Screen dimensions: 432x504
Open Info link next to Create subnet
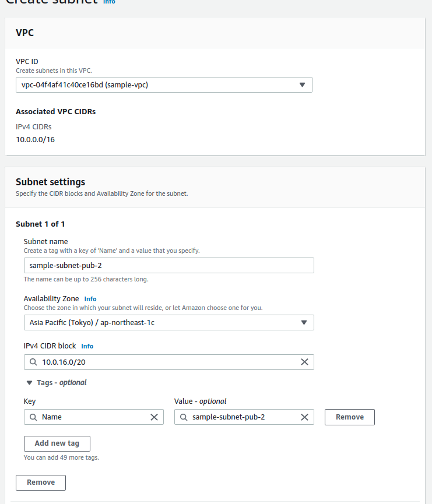pos(109,2)
